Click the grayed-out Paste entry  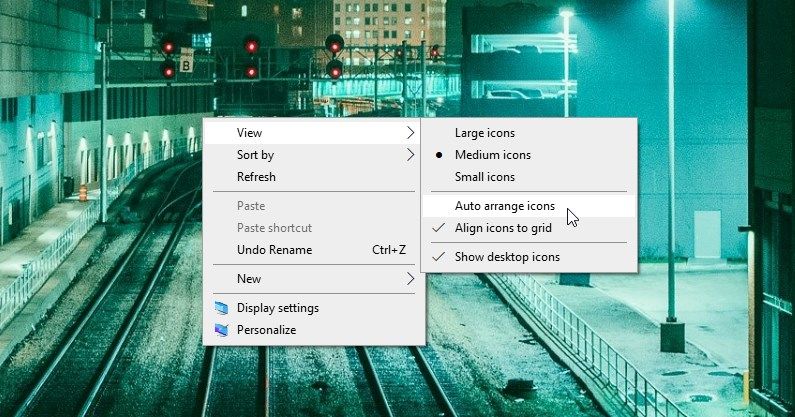tap(314, 206)
